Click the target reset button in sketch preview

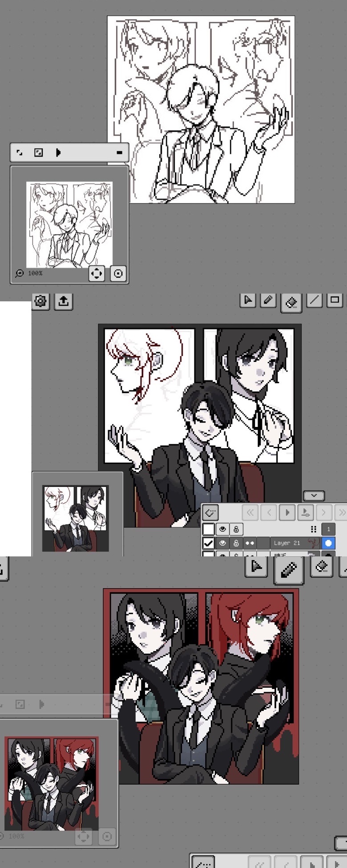118,273
